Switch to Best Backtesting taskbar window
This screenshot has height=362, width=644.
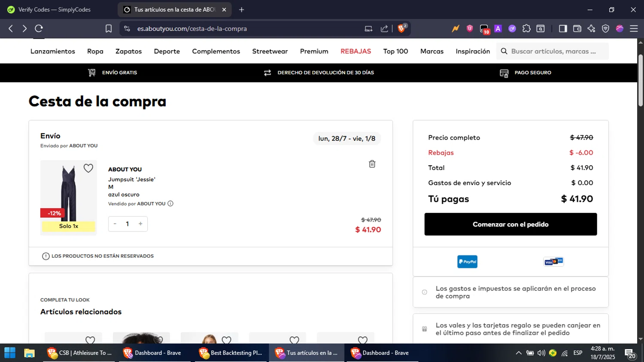pyautogui.click(x=231, y=353)
